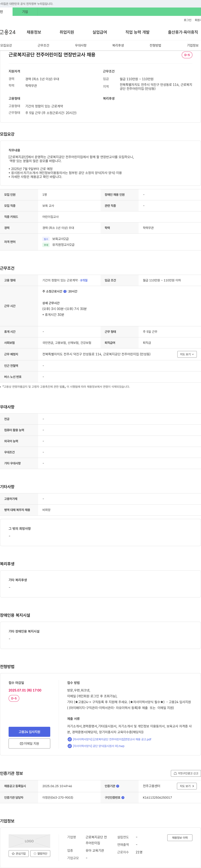
Task: Click the job title 근로복지공단 전주어린이집 연장반교사 채용
Action: [x=52, y=55]
